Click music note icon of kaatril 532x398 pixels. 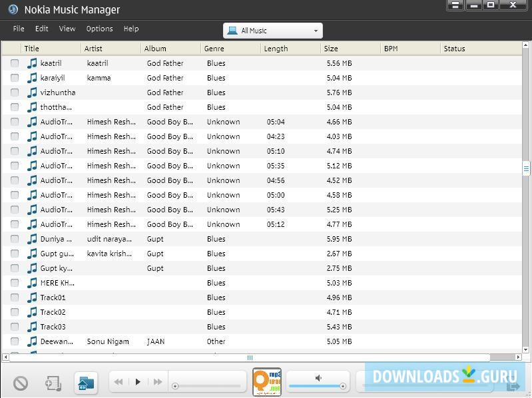[32, 63]
